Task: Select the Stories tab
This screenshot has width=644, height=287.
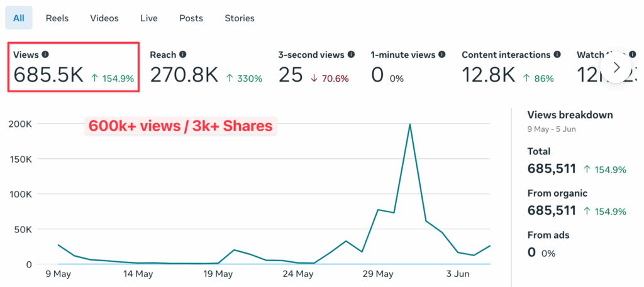Action: pyautogui.click(x=240, y=18)
